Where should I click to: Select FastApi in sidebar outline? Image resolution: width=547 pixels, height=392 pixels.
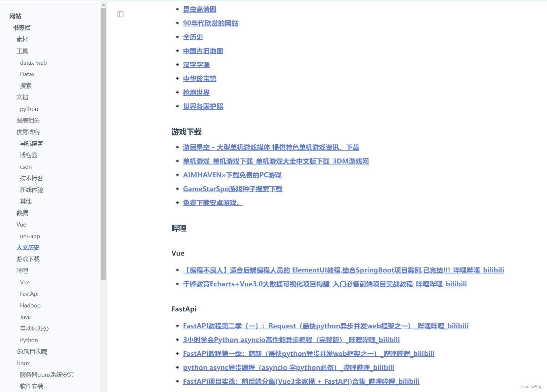(29, 294)
